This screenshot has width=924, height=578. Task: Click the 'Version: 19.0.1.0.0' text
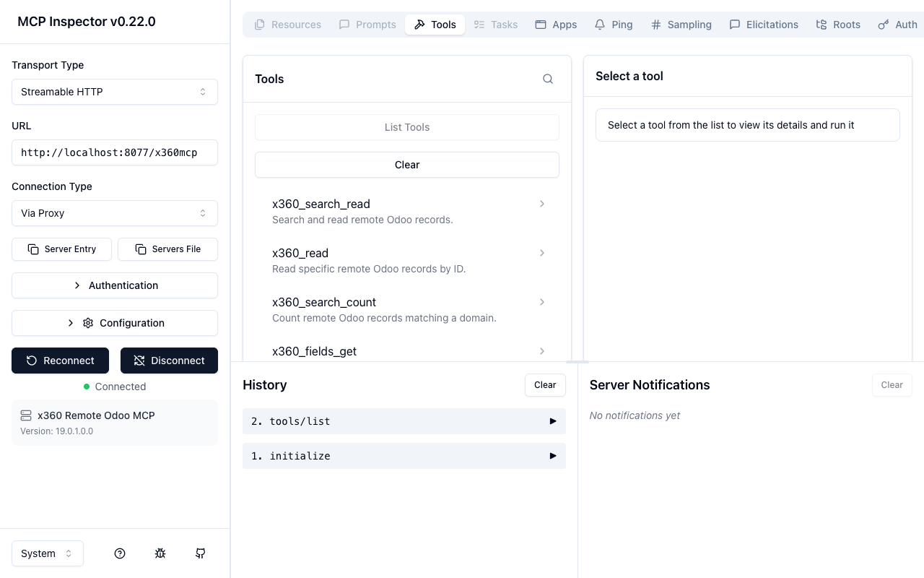(56, 431)
